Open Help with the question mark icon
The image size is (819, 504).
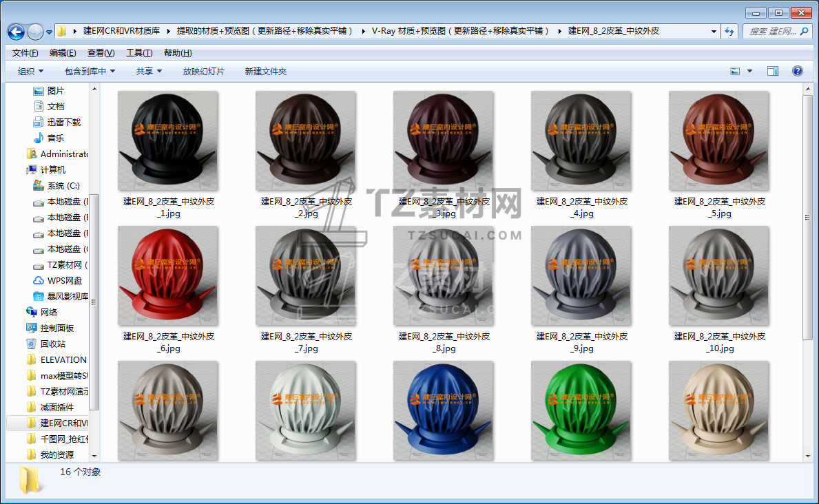[x=798, y=71]
